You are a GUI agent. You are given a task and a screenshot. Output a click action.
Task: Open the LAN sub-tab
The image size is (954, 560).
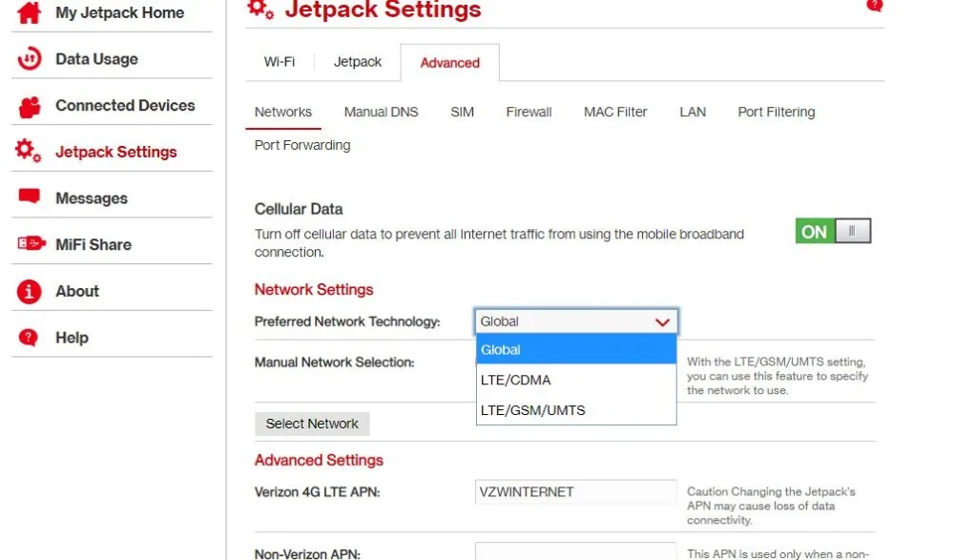[693, 112]
